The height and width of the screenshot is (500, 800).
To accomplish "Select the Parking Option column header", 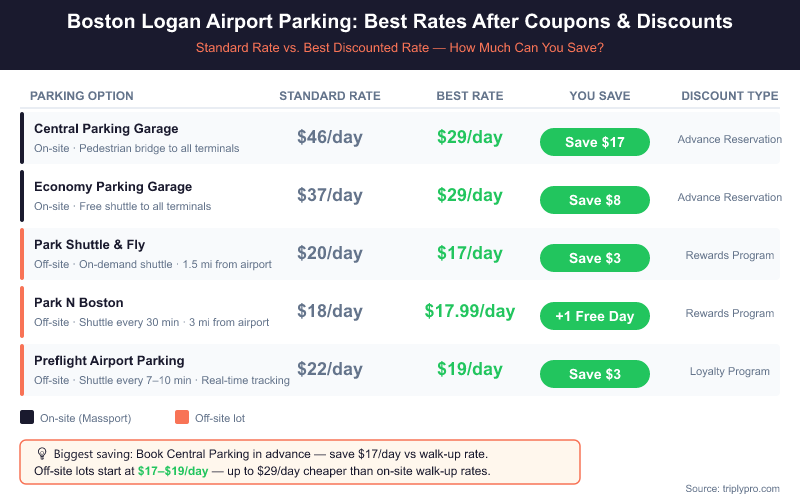I will tap(82, 96).
